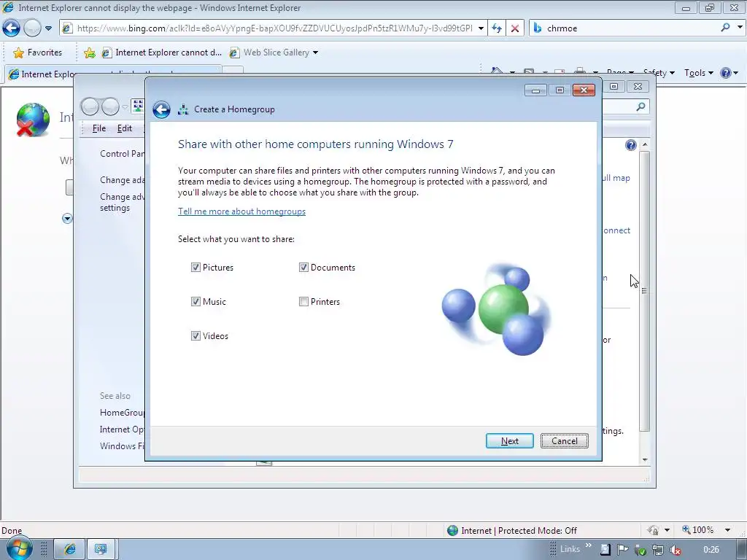
Task: Toggle the Documents sharing checkbox
Action: coord(303,267)
